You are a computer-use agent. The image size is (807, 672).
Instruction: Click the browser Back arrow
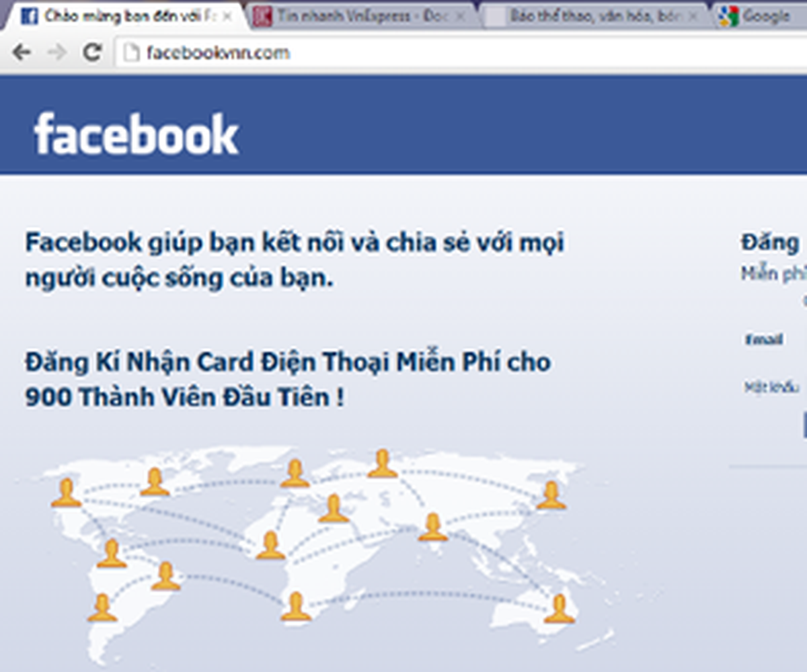tap(22, 52)
